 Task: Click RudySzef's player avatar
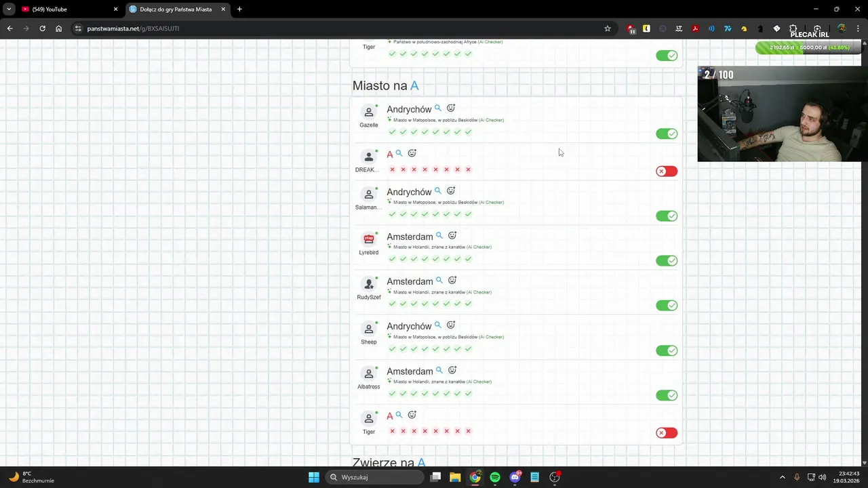coord(369,283)
